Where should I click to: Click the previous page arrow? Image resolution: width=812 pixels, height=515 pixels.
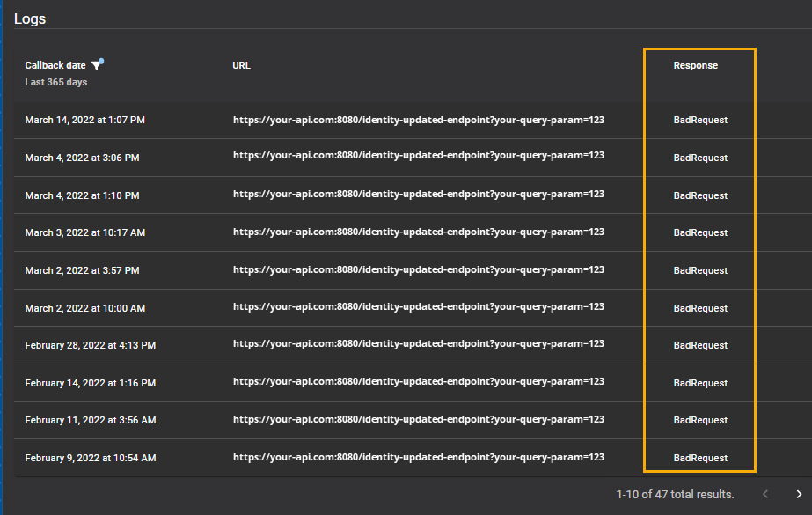coord(764,494)
